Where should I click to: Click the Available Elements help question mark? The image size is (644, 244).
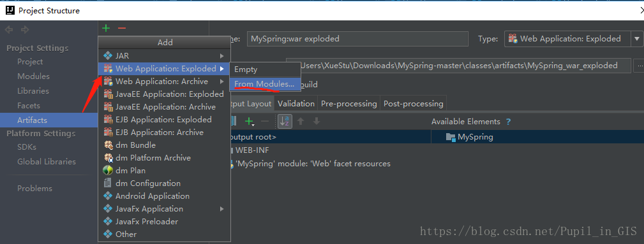(509, 122)
